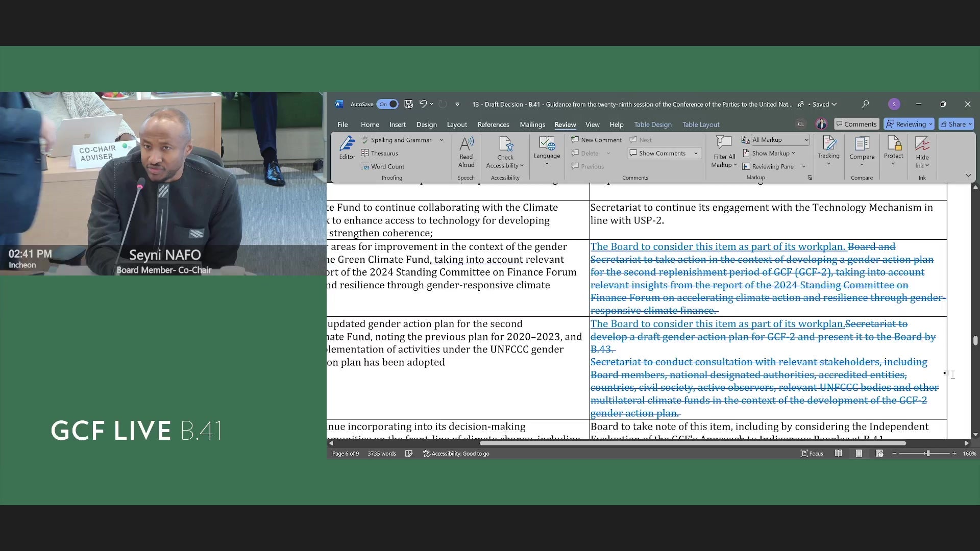The image size is (980, 551).
Task: Go to the Previous comment
Action: pos(587,166)
